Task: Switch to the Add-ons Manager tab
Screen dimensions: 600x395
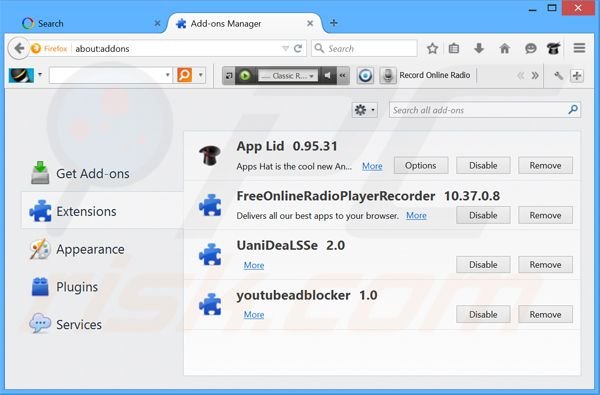Action: coord(244,23)
